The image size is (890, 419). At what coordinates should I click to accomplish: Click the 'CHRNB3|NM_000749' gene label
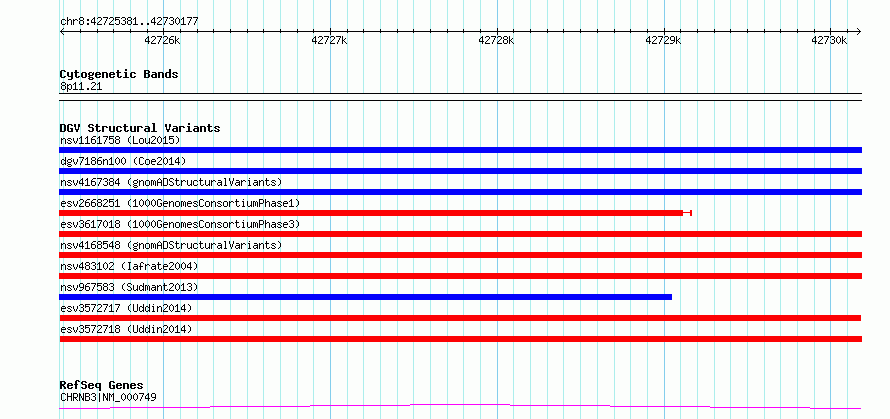(108, 397)
